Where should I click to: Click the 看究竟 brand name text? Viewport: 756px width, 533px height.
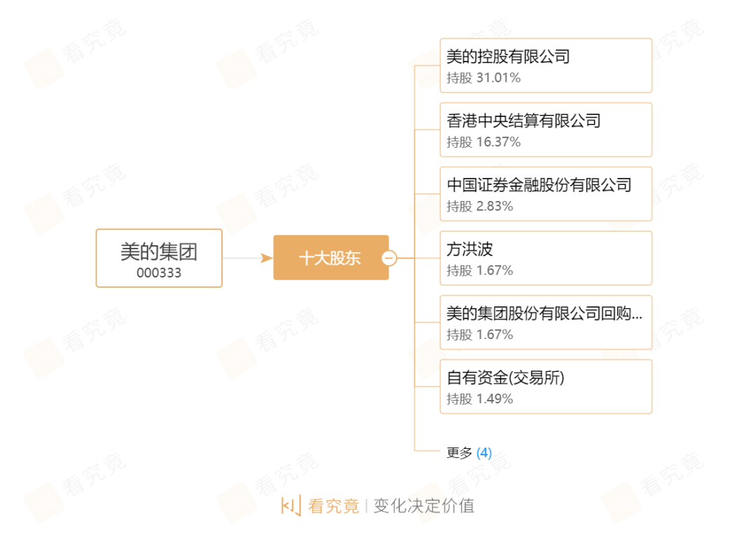pyautogui.click(x=334, y=506)
